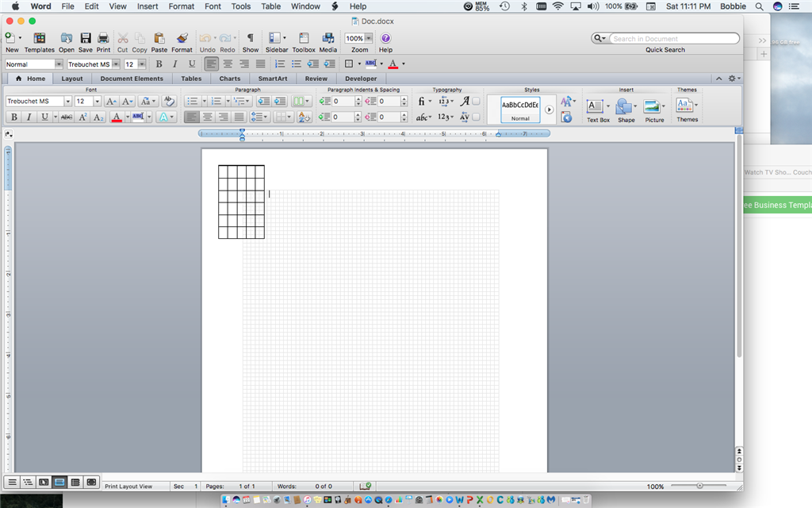Image resolution: width=812 pixels, height=508 pixels.
Task: Click the Templates icon in the toolbar
Action: point(39,38)
